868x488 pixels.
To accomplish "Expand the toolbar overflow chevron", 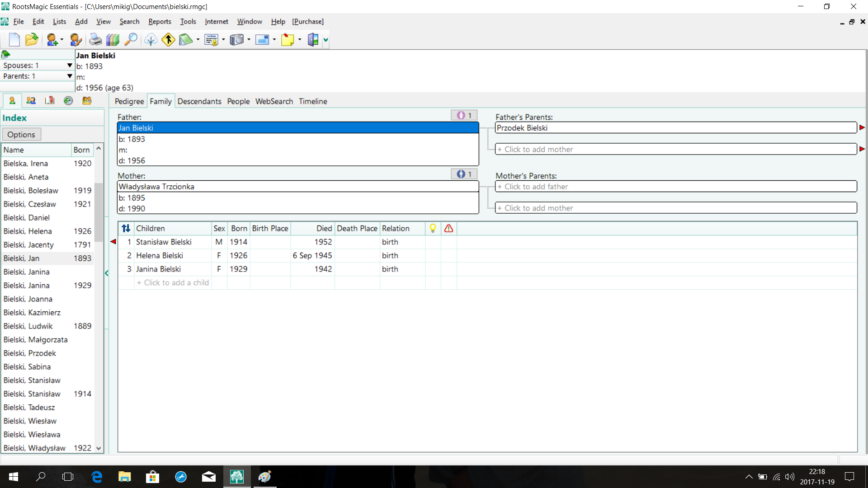I will 325,40.
